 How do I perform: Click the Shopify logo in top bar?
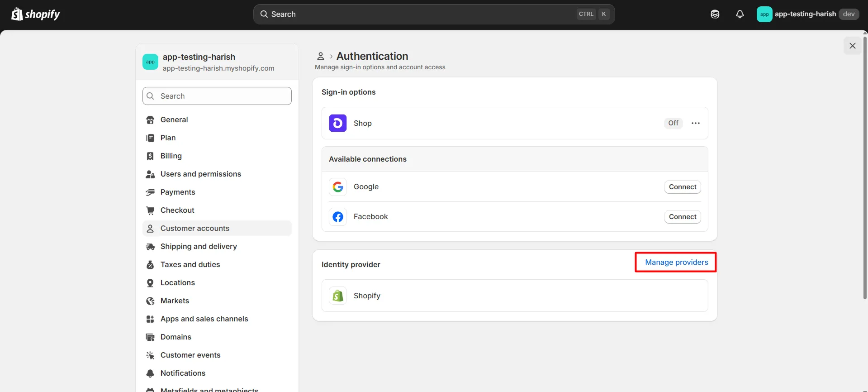(36, 14)
